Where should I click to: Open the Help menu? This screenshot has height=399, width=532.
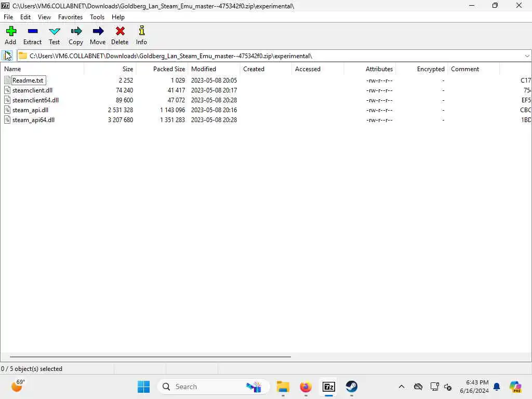tap(118, 17)
